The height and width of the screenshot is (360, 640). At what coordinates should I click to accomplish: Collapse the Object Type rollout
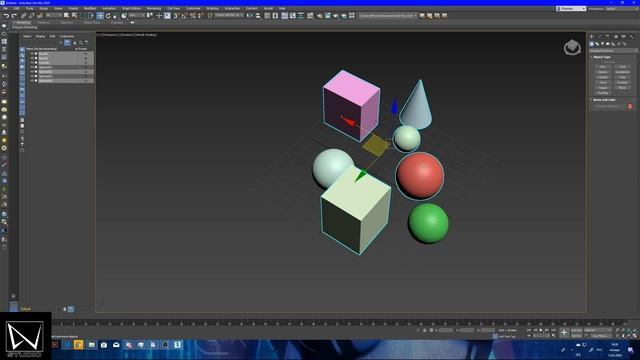pos(602,57)
